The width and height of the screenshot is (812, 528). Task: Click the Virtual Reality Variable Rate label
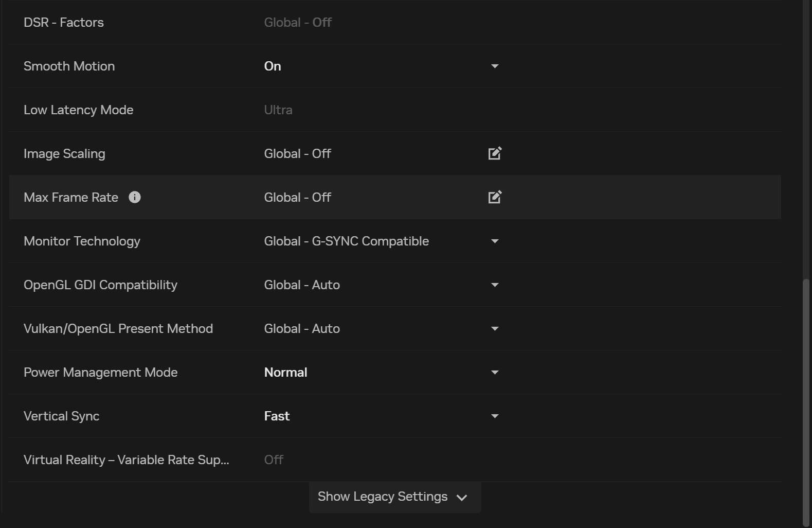[x=126, y=460]
